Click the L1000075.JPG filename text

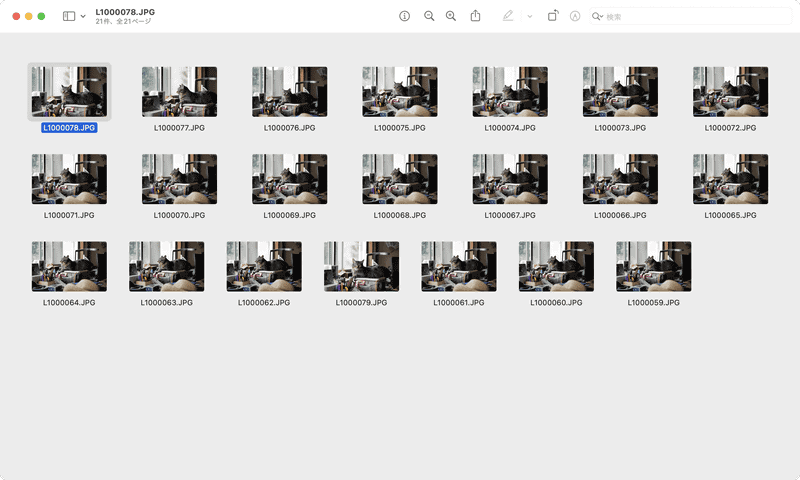coord(400,128)
